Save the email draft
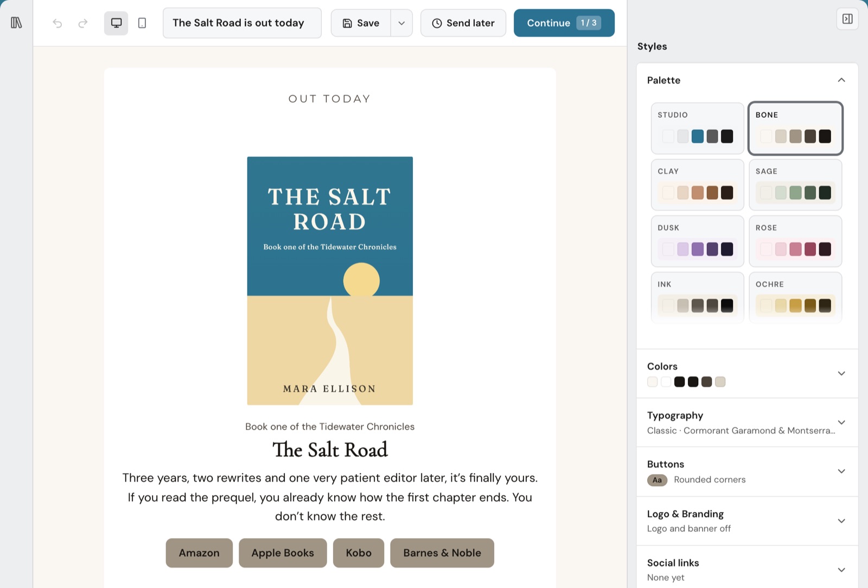 click(x=361, y=23)
